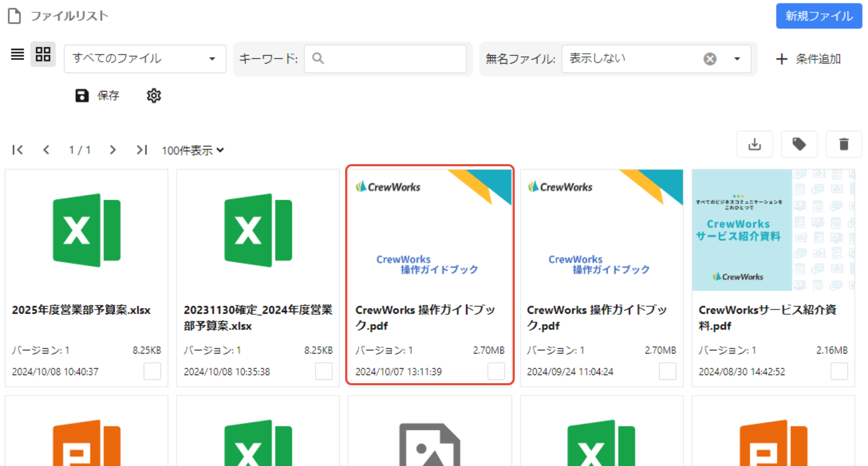Screen dimensions: 868x466
Task: Open the すべてのファイル dropdown
Action: (145, 59)
